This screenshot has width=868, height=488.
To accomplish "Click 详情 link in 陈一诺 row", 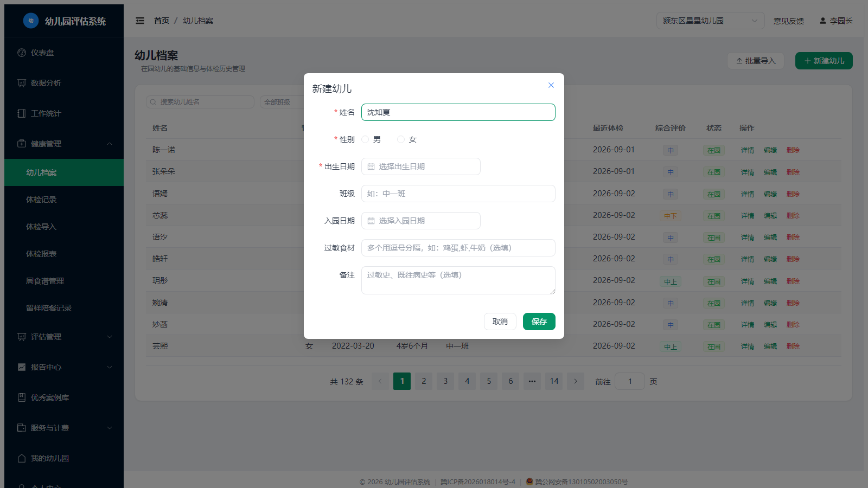I will click(748, 150).
